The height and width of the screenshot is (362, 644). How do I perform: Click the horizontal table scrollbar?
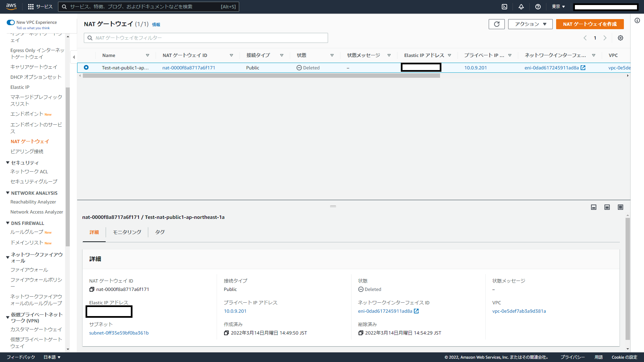261,76
